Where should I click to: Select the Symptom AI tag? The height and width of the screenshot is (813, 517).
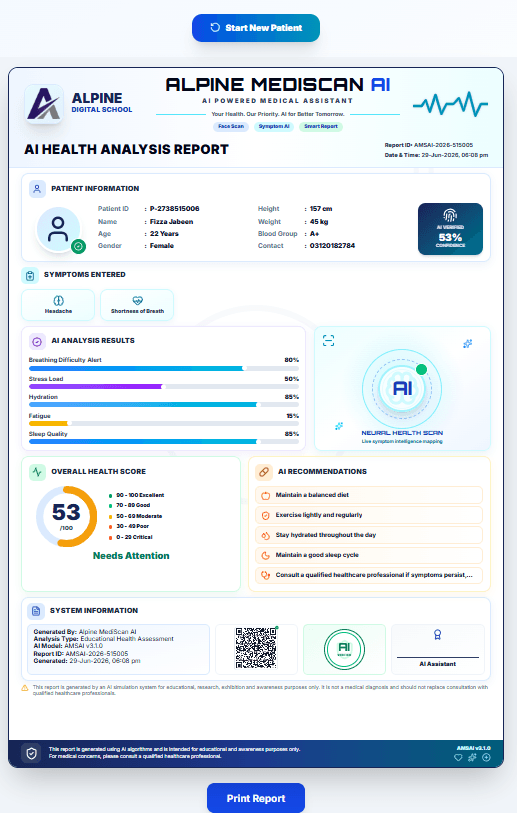point(274,127)
